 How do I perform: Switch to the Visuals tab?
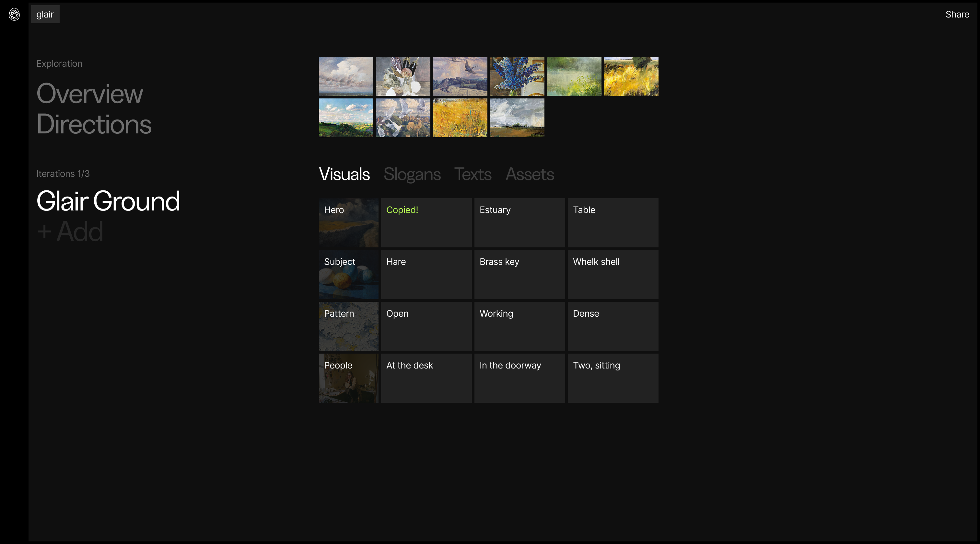344,174
